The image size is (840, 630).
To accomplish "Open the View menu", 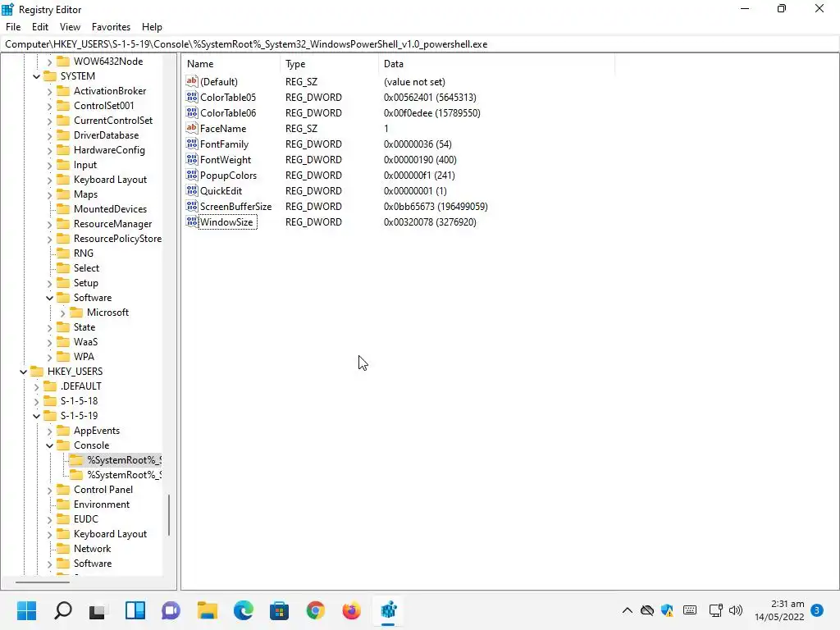I will [70, 27].
